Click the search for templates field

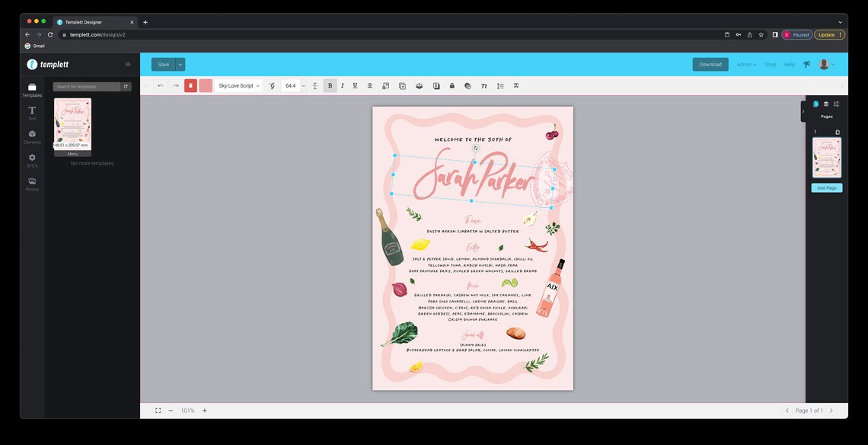coord(85,86)
